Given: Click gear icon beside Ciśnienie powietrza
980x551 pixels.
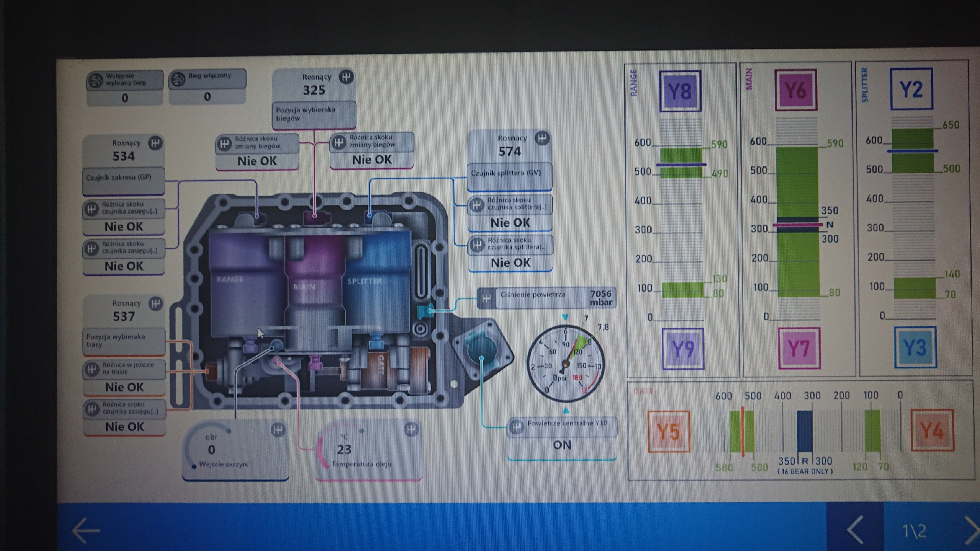Looking at the screenshot, I should coord(486,298).
